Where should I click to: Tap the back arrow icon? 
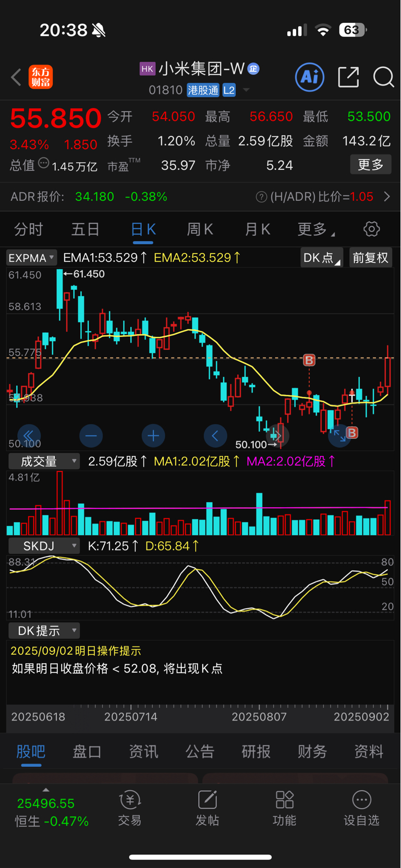[16, 77]
